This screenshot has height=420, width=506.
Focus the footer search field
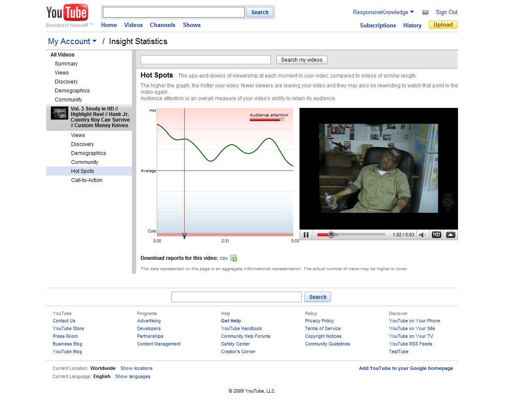pos(236,297)
